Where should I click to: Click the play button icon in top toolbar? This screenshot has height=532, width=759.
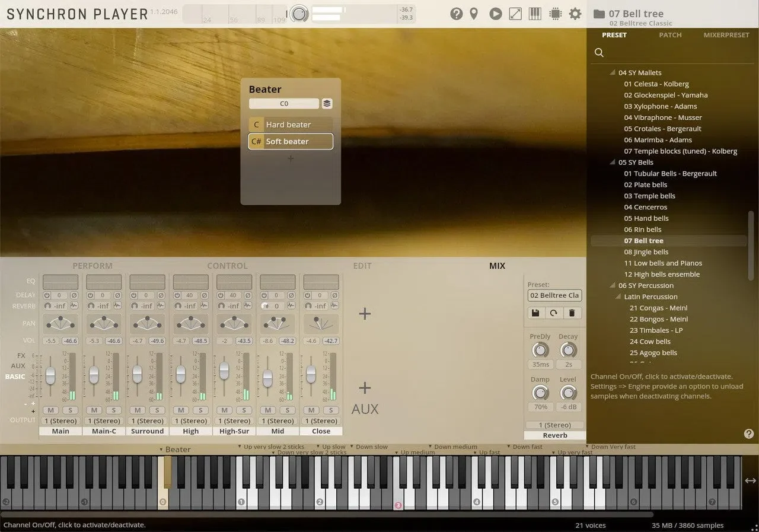496,14
